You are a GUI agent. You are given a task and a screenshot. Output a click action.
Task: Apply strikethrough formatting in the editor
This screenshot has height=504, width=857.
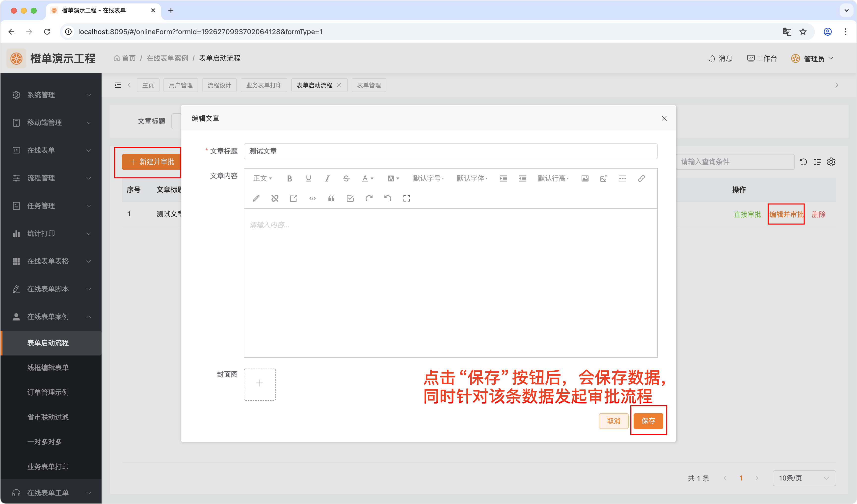346,178
